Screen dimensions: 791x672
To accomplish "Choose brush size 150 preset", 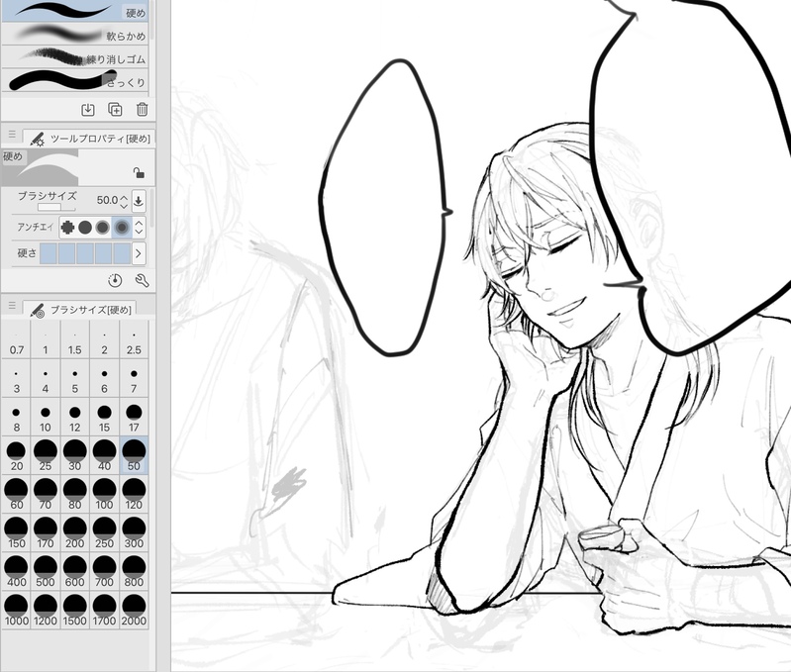I will tap(16, 533).
